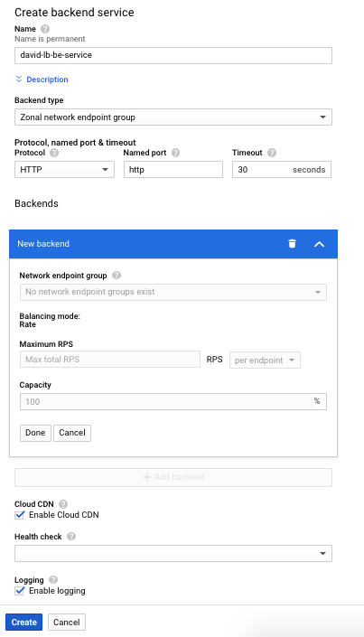This screenshot has width=364, height=637.
Task: Click the Logging help icon
Action: pos(52,580)
